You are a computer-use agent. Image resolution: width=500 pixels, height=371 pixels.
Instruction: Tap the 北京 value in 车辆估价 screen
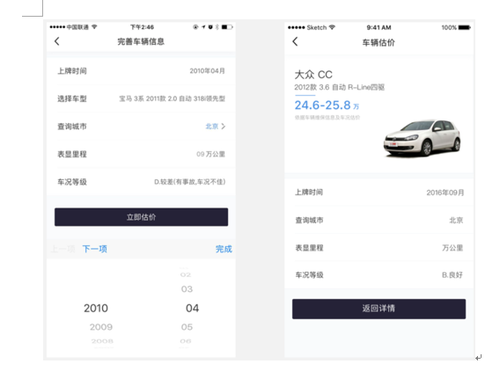tap(456, 220)
